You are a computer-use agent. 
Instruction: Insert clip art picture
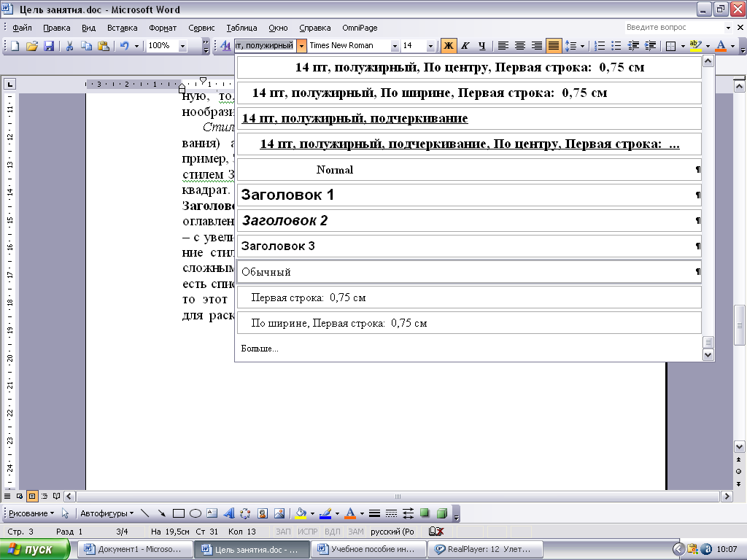pos(263,513)
